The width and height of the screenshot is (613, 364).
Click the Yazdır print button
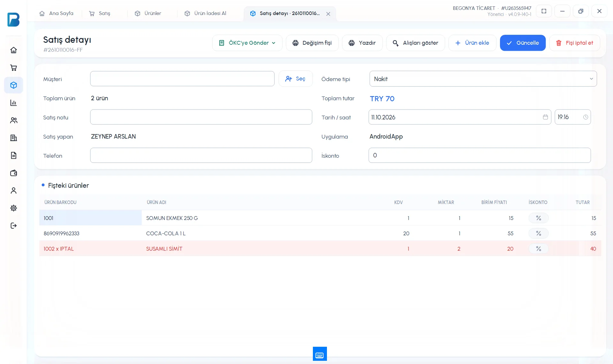[x=362, y=43]
